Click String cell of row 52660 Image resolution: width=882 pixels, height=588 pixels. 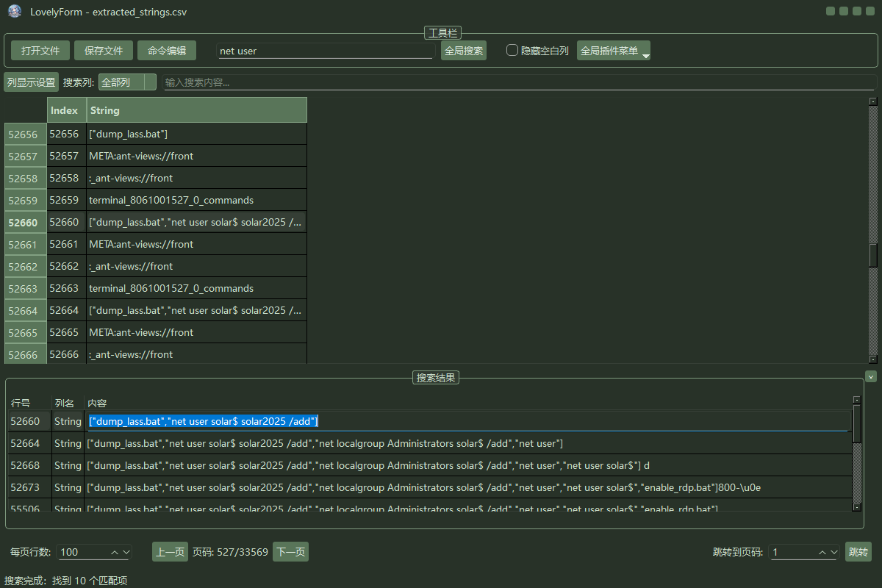[x=196, y=222]
